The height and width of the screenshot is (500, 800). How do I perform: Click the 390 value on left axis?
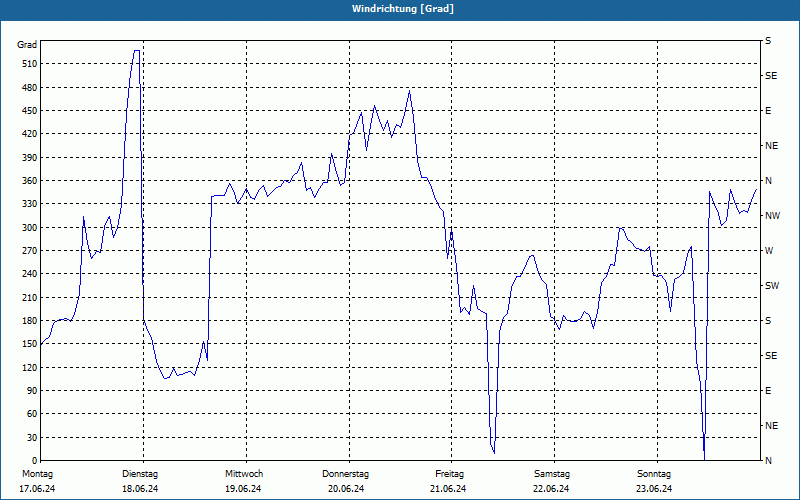click(30, 157)
